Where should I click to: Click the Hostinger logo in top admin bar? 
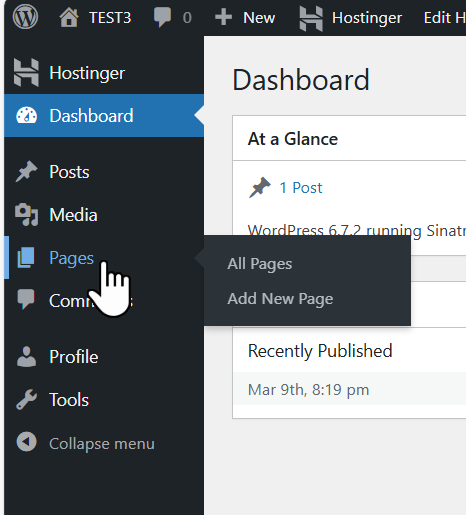(311, 19)
